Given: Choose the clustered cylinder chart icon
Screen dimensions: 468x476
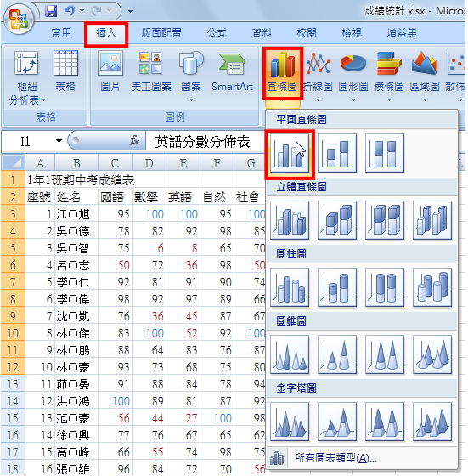Looking at the screenshot, I should click(290, 287).
